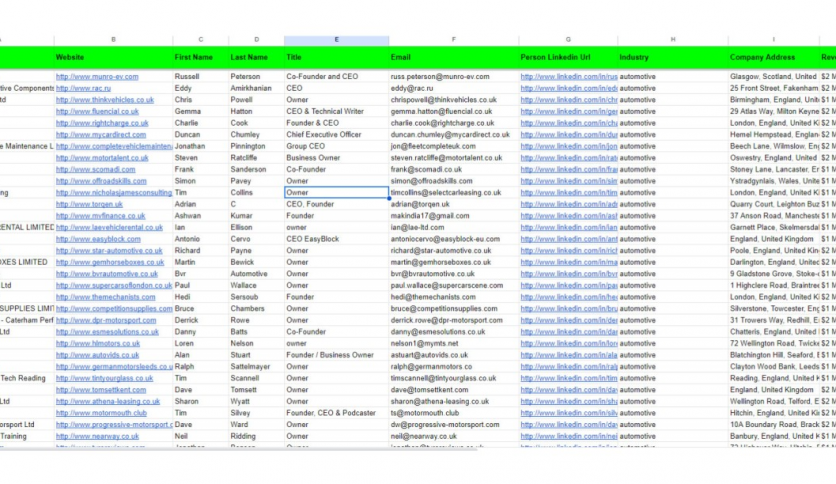This screenshot has height=484, width=836.
Task: Open the rightcharge.co.uk link
Action: (102, 123)
